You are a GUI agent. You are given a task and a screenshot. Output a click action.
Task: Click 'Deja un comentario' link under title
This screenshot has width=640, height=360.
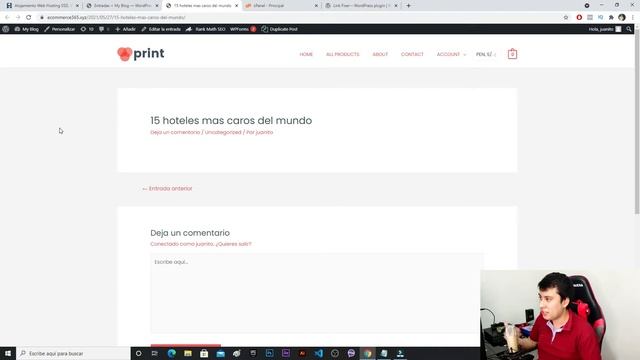(176, 132)
